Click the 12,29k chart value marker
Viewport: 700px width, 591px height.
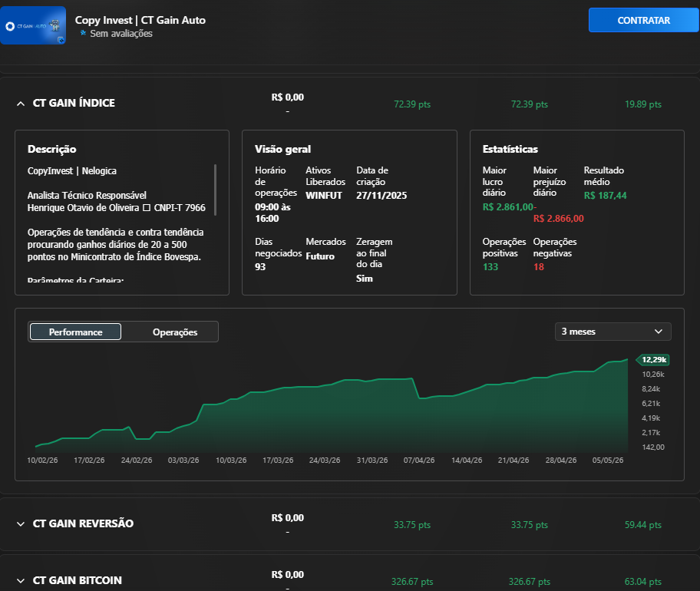point(652,360)
